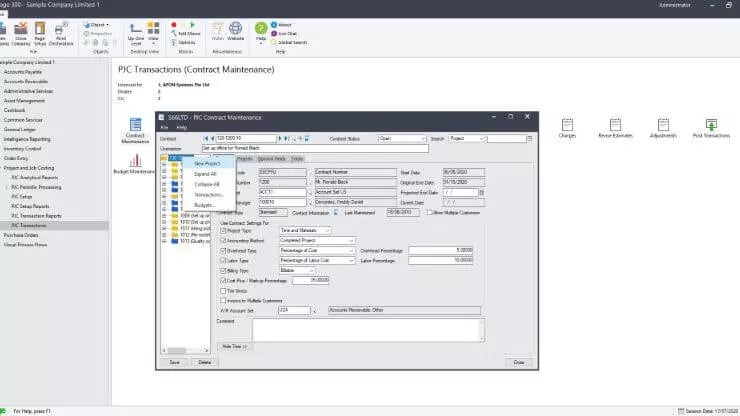The width and height of the screenshot is (740, 416).
Task: Toggle the Overhead Type checkbox
Action: pyautogui.click(x=223, y=250)
